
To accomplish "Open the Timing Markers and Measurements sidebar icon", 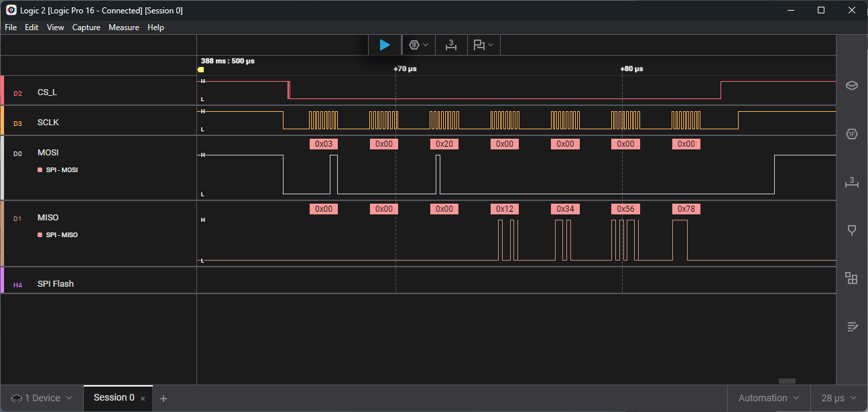I will (x=852, y=182).
